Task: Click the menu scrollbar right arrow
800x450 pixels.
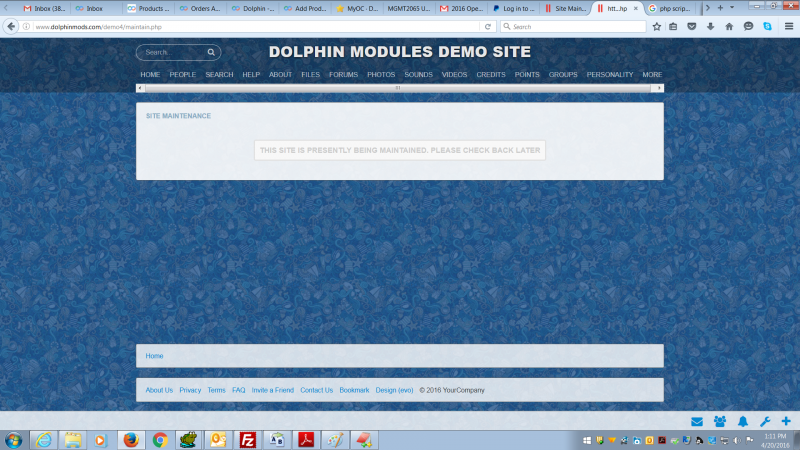Action: pyautogui.click(x=659, y=88)
